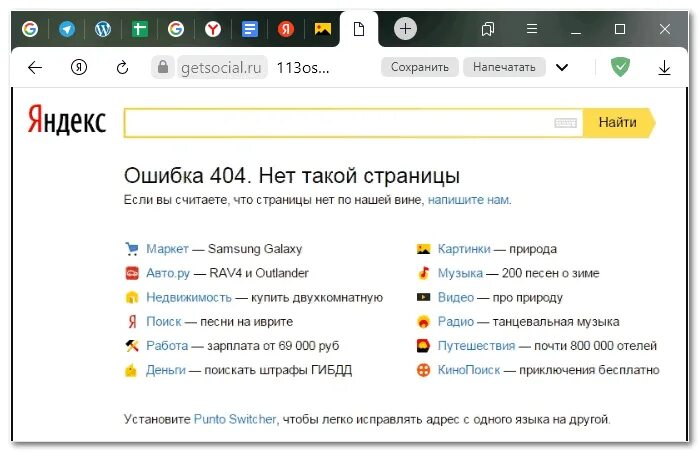Switch to the yellow pictures tab
The image size is (700, 453).
click(323, 29)
